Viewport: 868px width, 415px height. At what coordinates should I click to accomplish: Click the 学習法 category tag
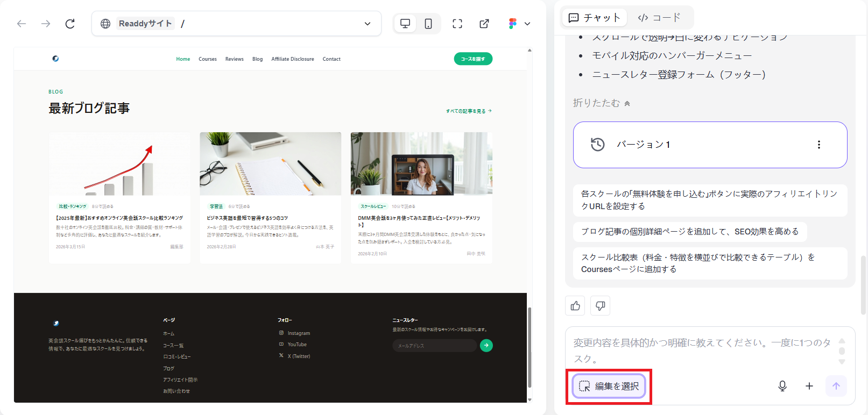point(216,206)
